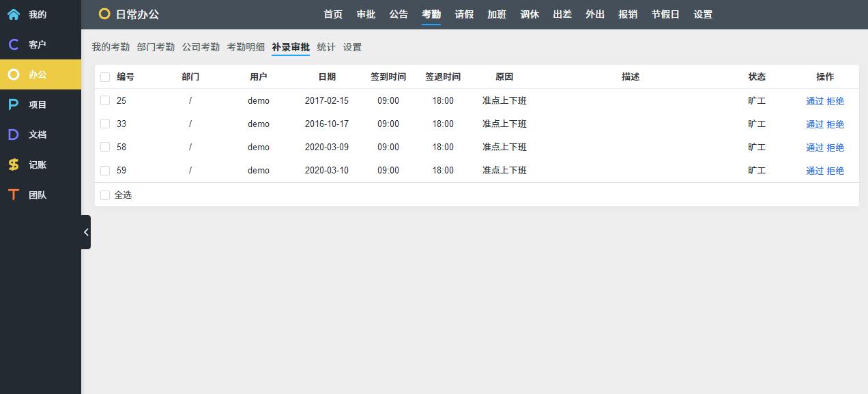Image resolution: width=868 pixels, height=394 pixels.
Task: Click the 签到时间 column header
Action: [388, 77]
